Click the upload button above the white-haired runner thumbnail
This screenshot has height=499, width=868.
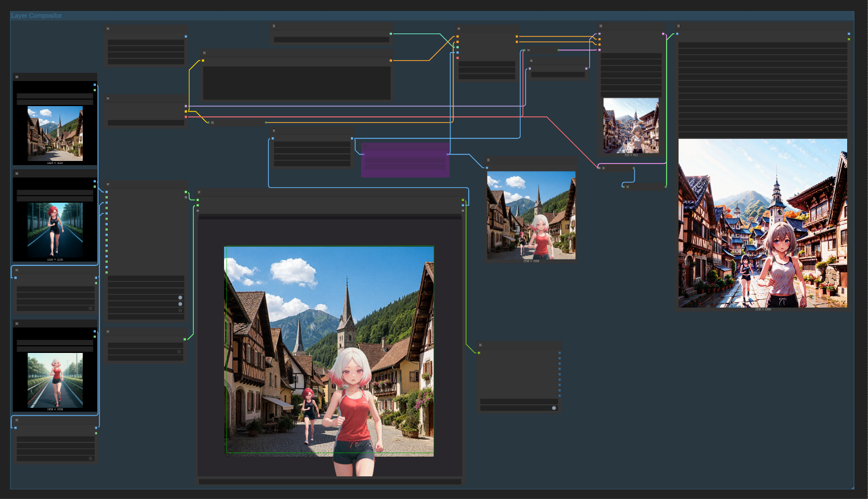point(55,349)
